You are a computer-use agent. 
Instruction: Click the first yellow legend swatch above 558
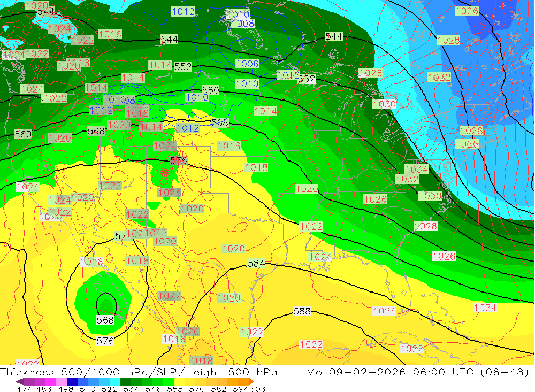(179, 381)
